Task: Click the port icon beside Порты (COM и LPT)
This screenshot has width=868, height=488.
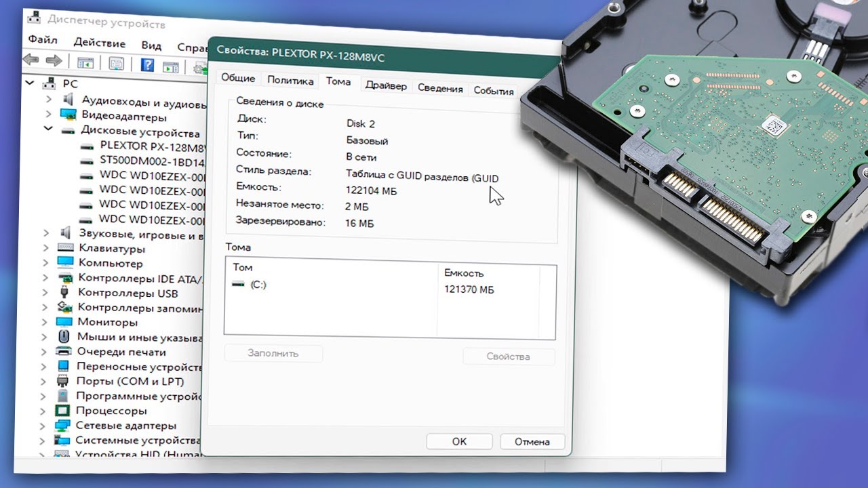Action: 63,382
